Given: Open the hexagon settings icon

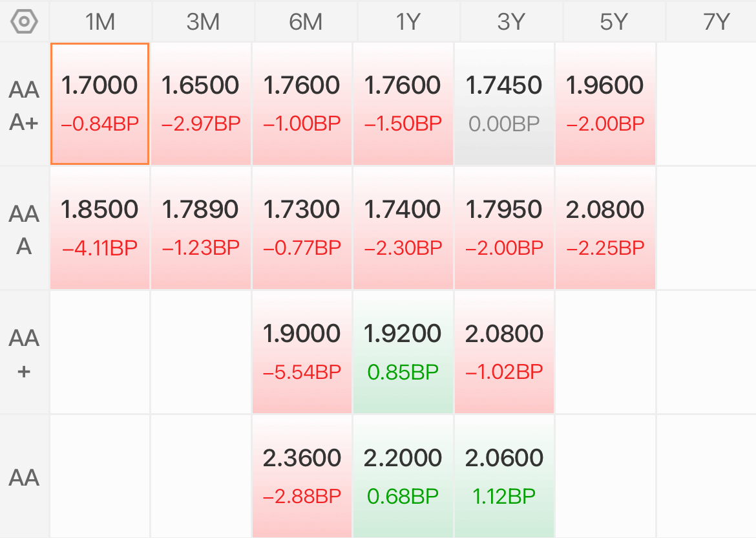Looking at the screenshot, I should pyautogui.click(x=24, y=22).
